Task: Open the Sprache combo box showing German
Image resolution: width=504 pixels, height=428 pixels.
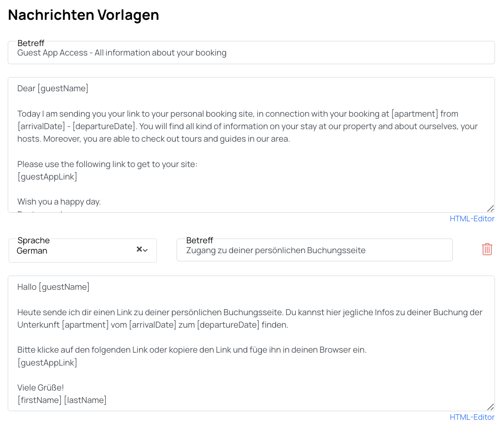Action: tap(83, 250)
